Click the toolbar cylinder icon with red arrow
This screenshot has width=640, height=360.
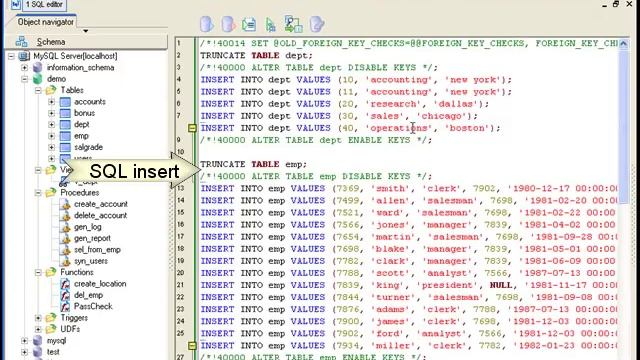click(228, 24)
